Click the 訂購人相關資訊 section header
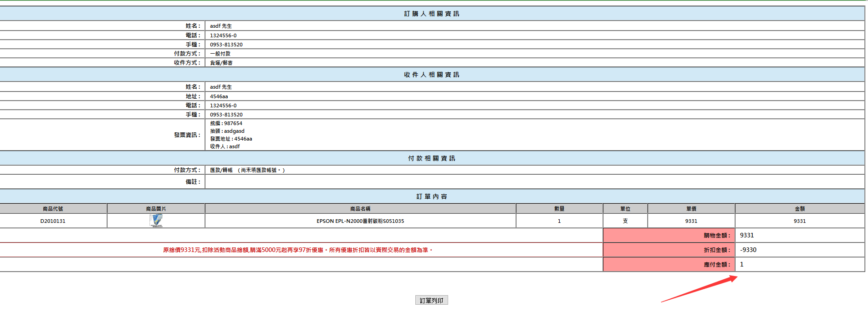The width and height of the screenshot is (868, 317). point(432,14)
